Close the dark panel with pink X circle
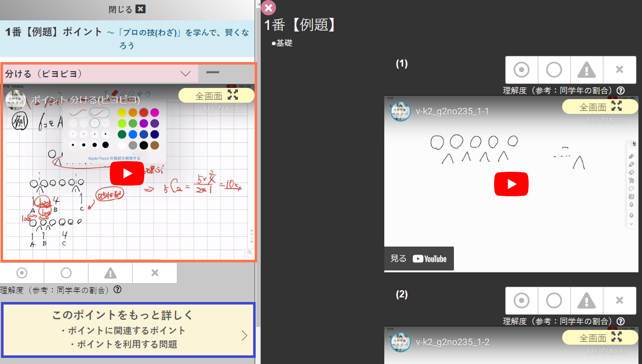Viewport: 642px width, 364px height. [268, 8]
